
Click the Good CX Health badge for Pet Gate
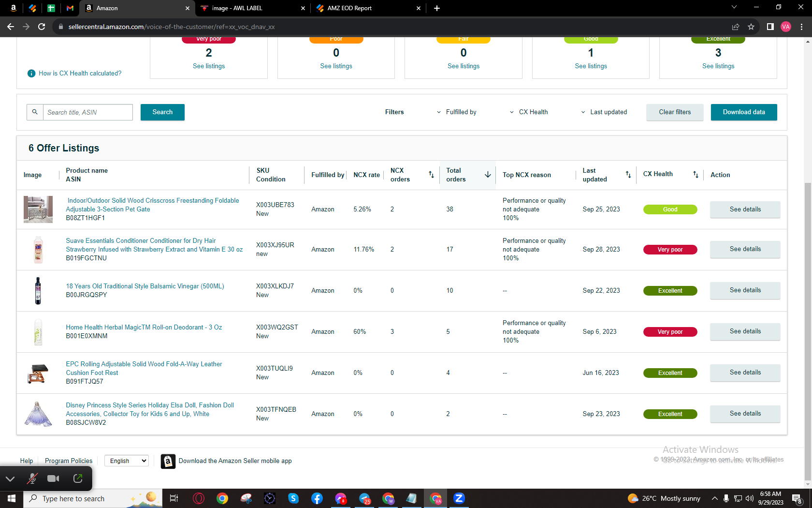670,209
